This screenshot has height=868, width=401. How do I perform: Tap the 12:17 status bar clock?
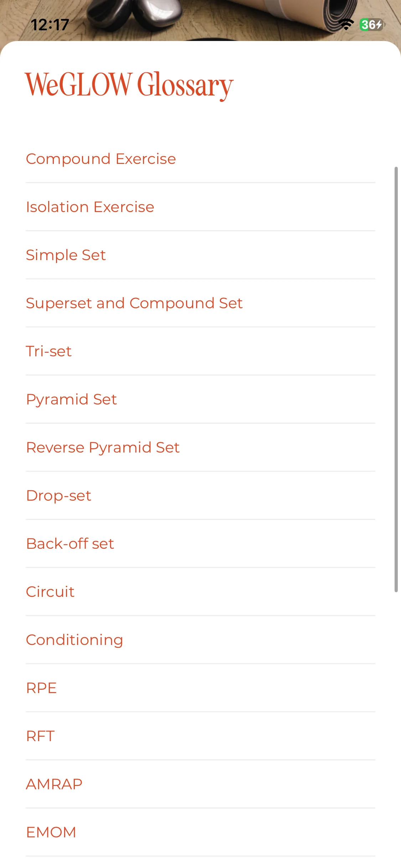click(50, 25)
